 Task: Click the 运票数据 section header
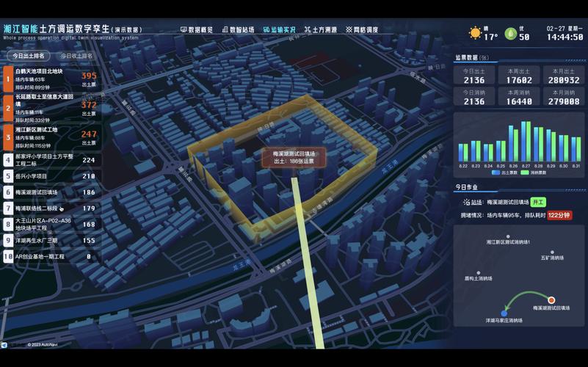tap(472, 57)
